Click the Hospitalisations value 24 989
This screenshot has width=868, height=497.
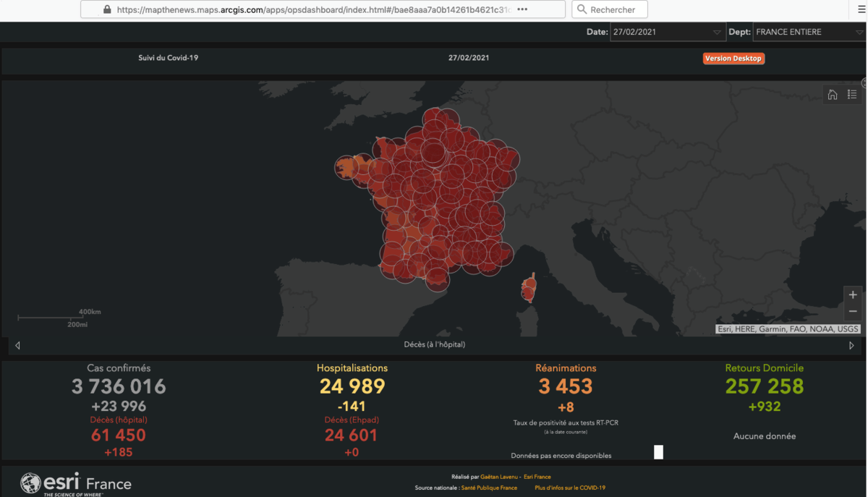pos(352,387)
